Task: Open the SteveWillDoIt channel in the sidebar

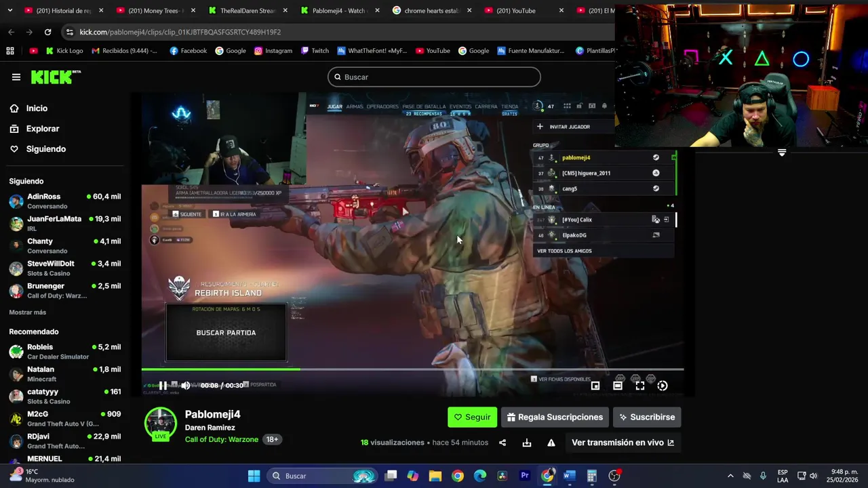Action: (x=64, y=268)
